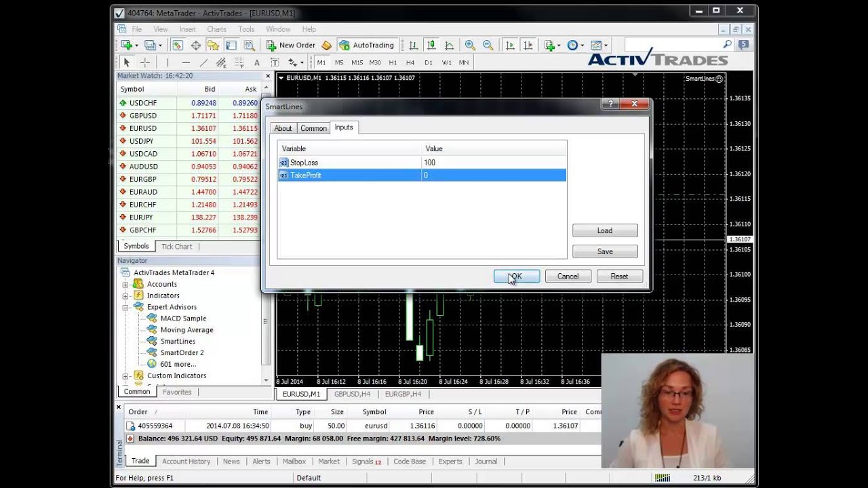Open the Periods clock icon
Image resolution: width=868 pixels, height=488 pixels.
(x=572, y=45)
